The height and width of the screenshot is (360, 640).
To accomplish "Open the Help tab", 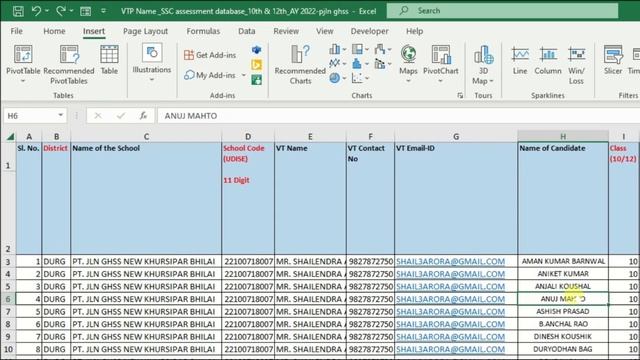I will click(414, 31).
